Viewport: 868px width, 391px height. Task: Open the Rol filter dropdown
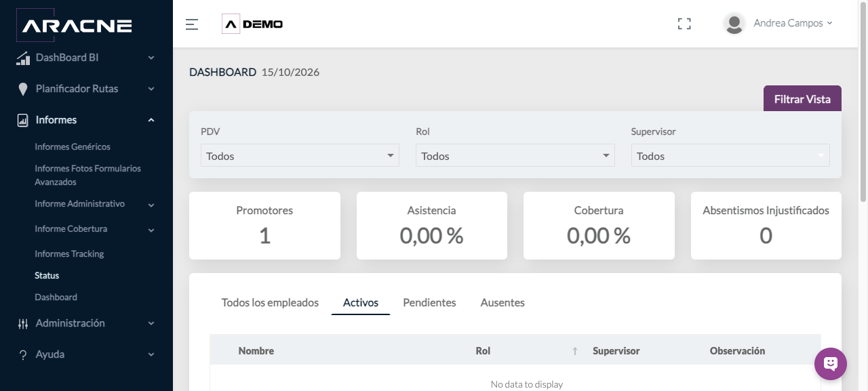(x=515, y=155)
